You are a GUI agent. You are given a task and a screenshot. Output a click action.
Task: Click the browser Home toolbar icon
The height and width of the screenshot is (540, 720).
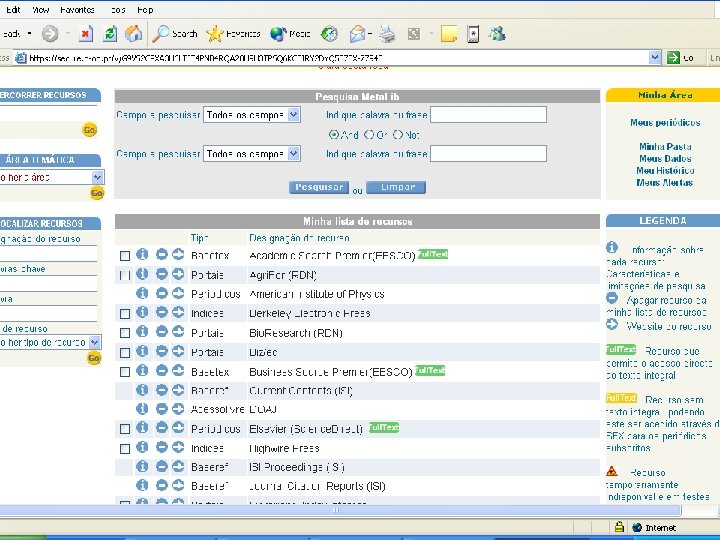point(133,34)
